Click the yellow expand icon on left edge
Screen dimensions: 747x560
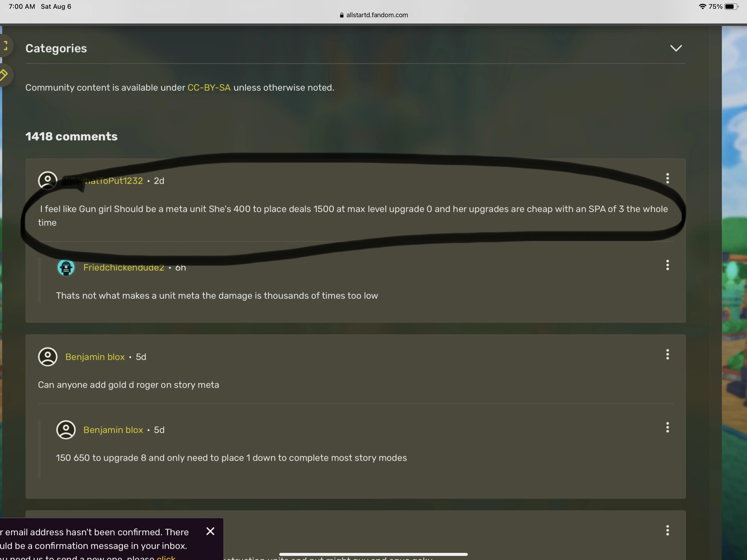click(x=5, y=45)
